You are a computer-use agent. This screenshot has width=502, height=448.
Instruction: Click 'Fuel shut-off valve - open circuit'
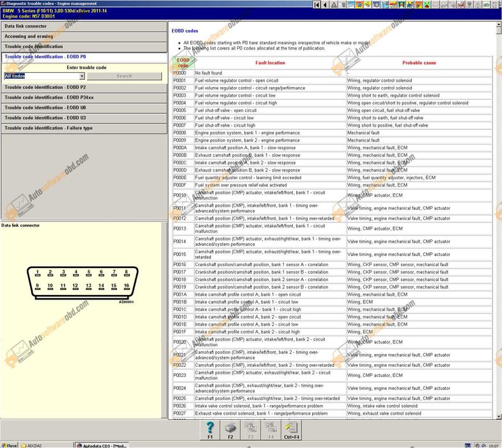click(226, 110)
